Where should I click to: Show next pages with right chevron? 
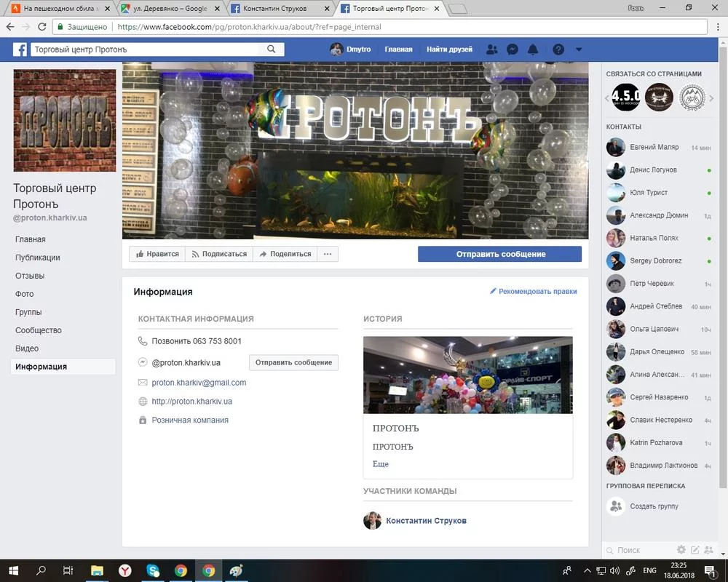tap(711, 98)
